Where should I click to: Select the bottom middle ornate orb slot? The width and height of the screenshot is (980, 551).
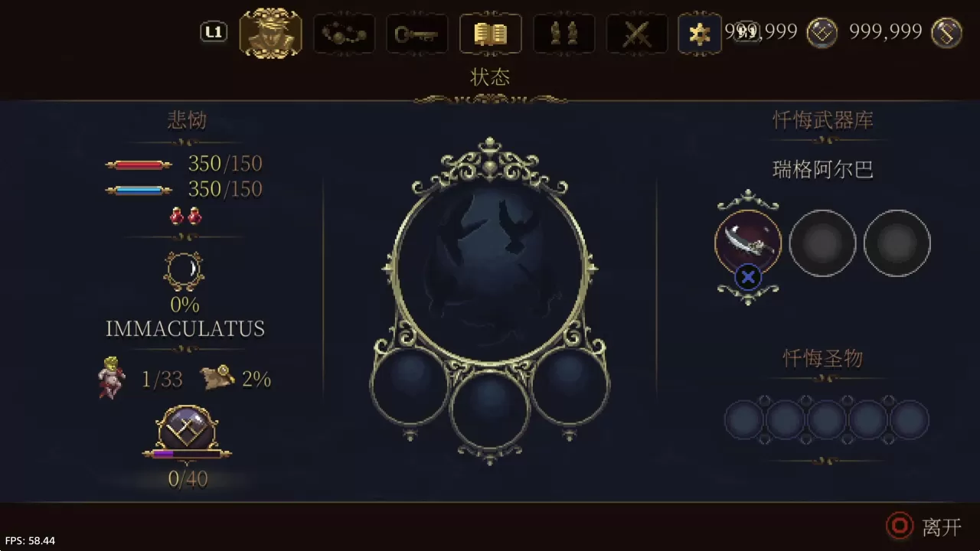[490, 409]
